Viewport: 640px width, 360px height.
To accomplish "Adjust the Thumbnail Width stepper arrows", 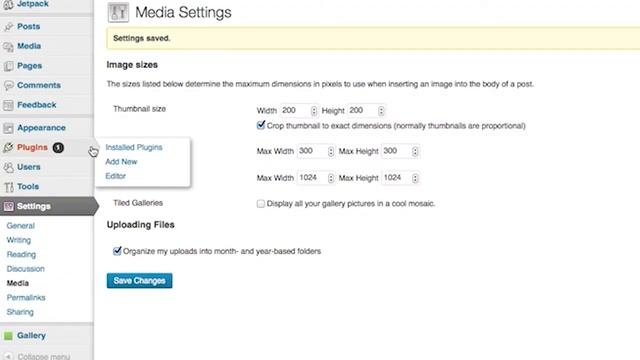I will [x=314, y=111].
